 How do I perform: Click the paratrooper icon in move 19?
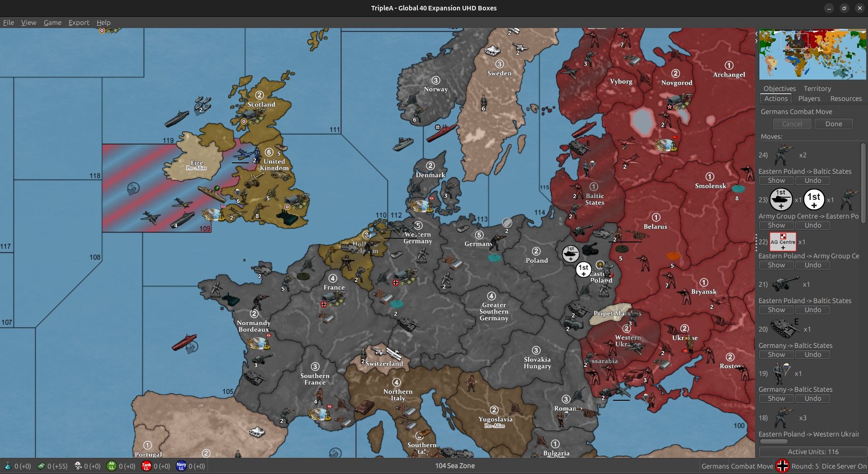(782, 373)
